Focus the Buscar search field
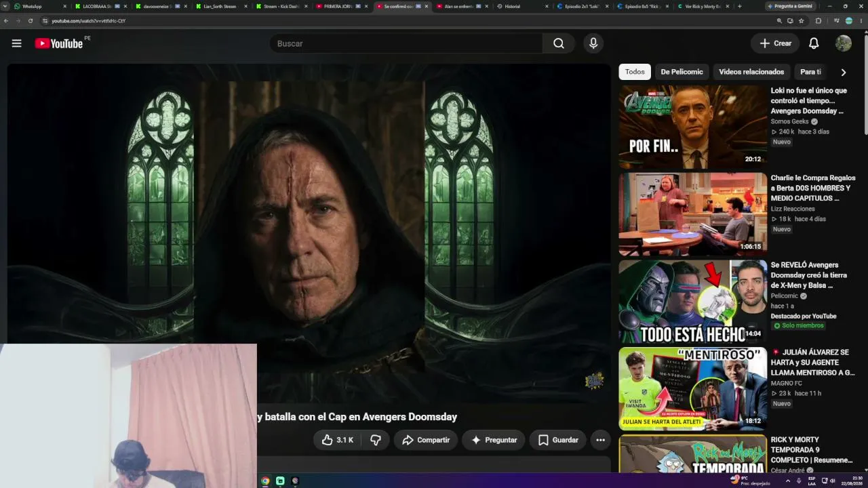The width and height of the screenshot is (868, 488). [406, 43]
